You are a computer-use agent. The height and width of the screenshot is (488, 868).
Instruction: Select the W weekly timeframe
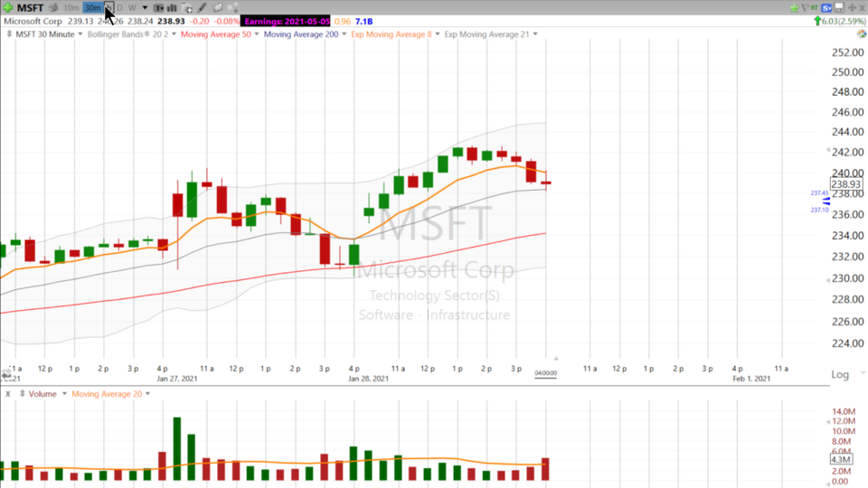coord(132,8)
